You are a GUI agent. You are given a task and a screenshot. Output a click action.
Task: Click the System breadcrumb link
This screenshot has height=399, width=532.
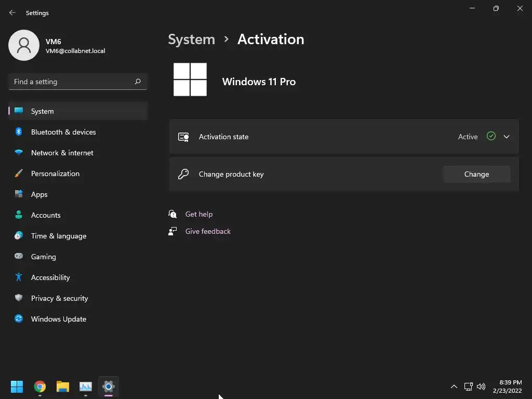point(191,39)
